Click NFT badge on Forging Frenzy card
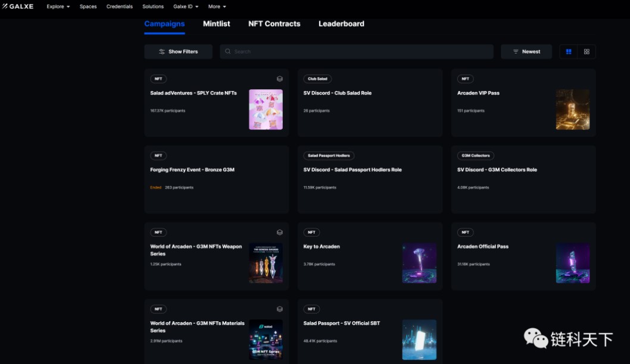The width and height of the screenshot is (630, 364). [x=158, y=156]
